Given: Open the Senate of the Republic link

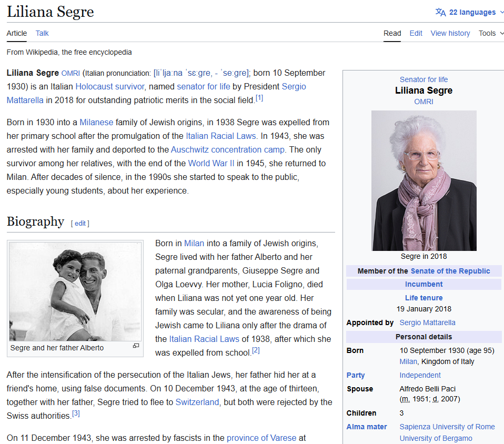Looking at the screenshot, I should coord(450,271).
